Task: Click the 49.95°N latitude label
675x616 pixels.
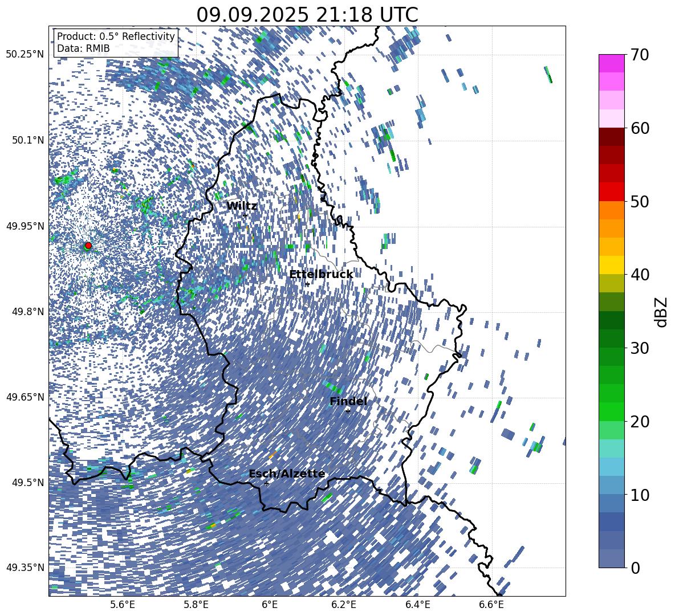Action: [25, 226]
